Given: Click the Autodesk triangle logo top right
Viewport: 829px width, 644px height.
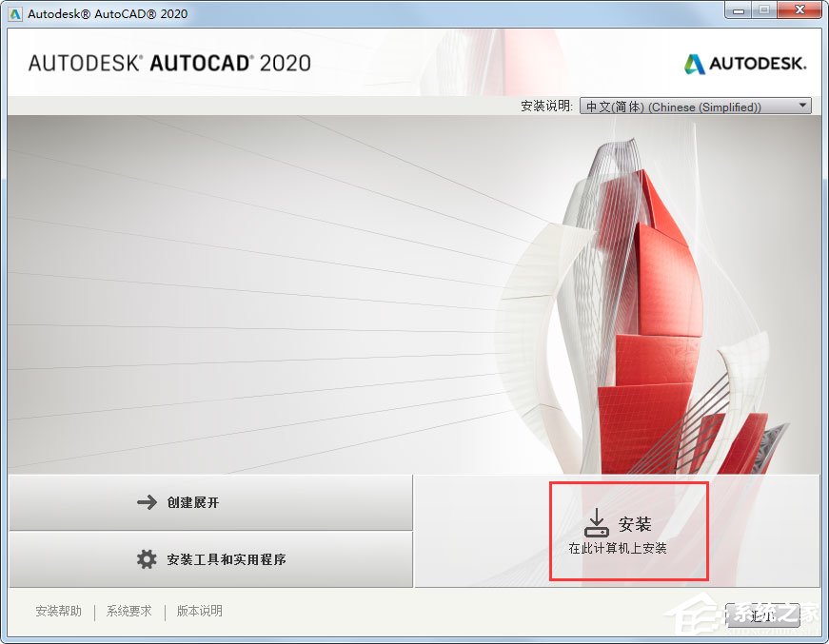Looking at the screenshot, I should pyautogui.click(x=693, y=63).
